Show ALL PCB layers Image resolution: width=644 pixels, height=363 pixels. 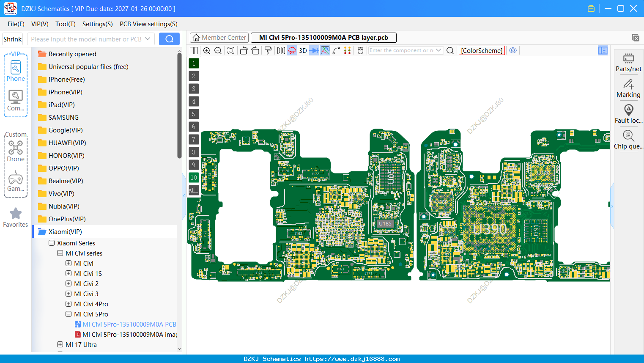coord(194,190)
